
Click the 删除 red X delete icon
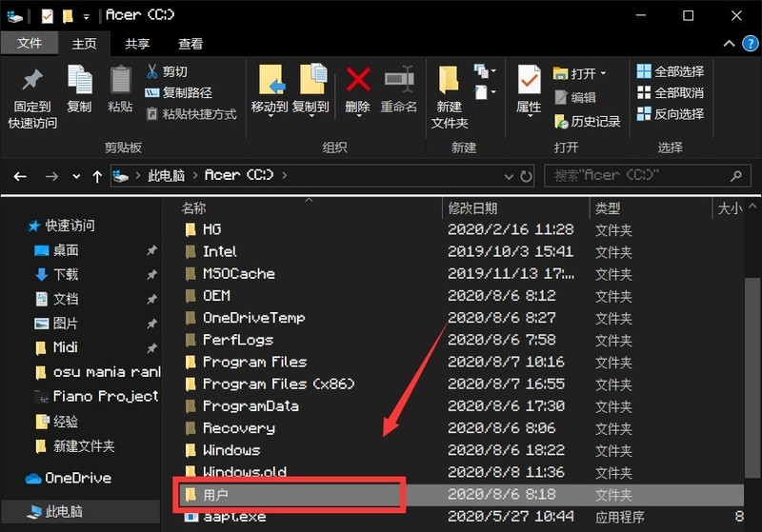[x=358, y=80]
